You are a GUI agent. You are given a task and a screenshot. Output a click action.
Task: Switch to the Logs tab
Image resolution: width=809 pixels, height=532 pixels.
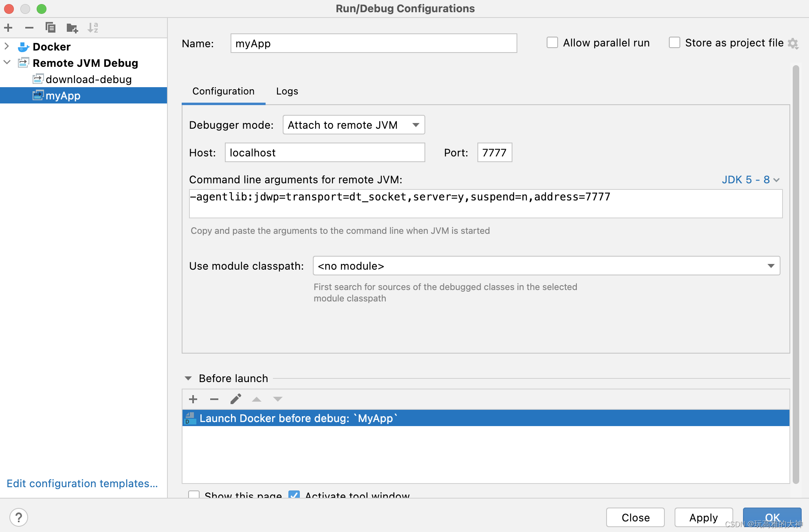coord(287,91)
